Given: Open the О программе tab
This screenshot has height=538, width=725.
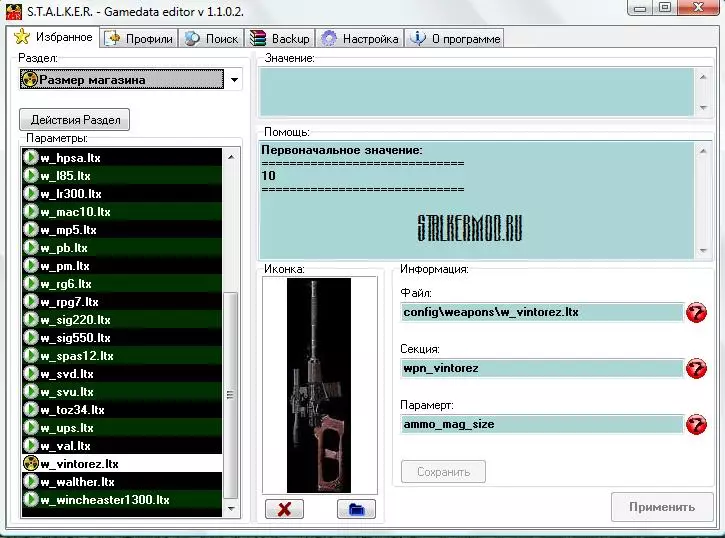Looking at the screenshot, I should (455, 39).
